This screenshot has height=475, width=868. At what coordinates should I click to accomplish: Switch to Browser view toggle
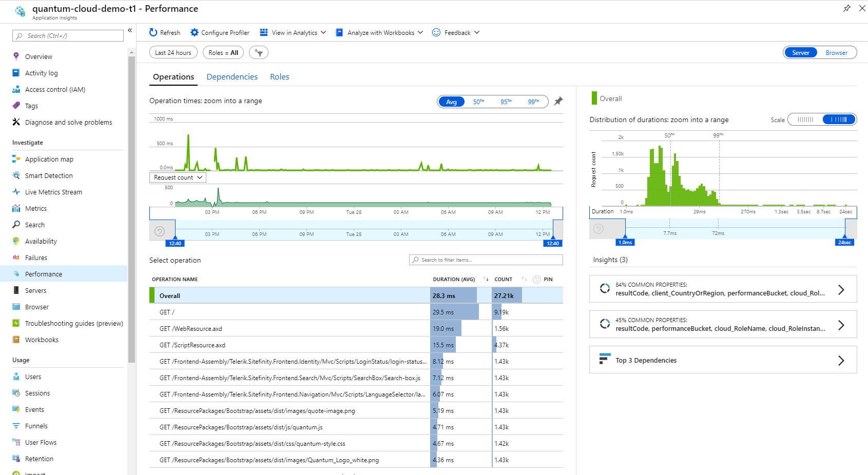(836, 53)
